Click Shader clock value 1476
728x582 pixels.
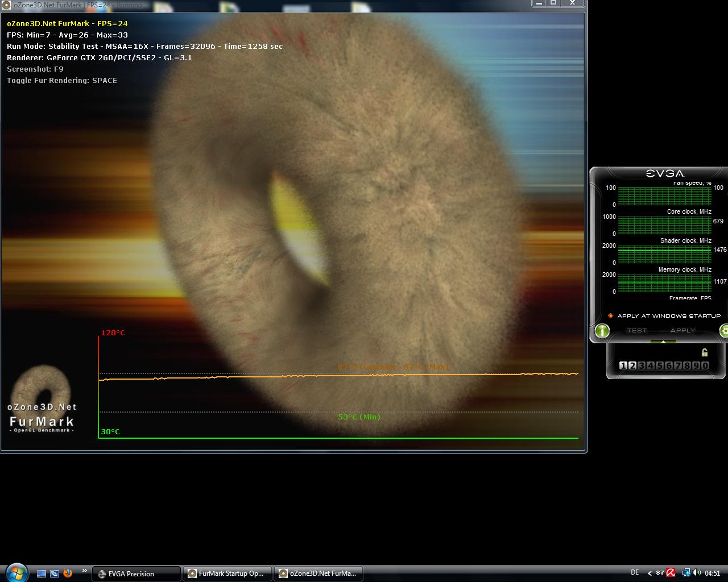719,250
